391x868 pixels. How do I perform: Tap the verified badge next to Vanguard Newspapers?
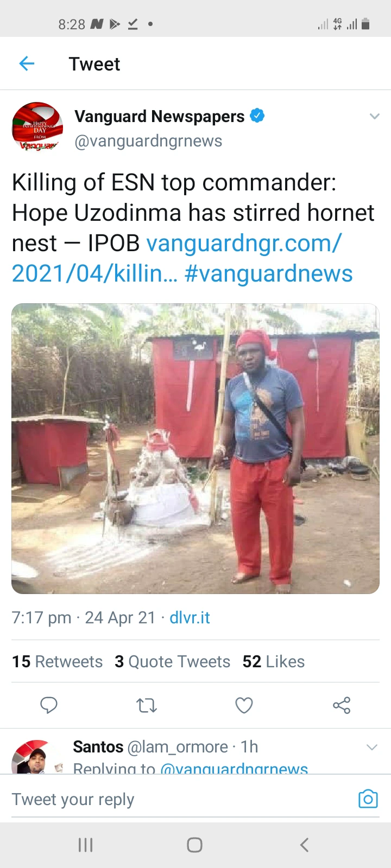pos(257,116)
